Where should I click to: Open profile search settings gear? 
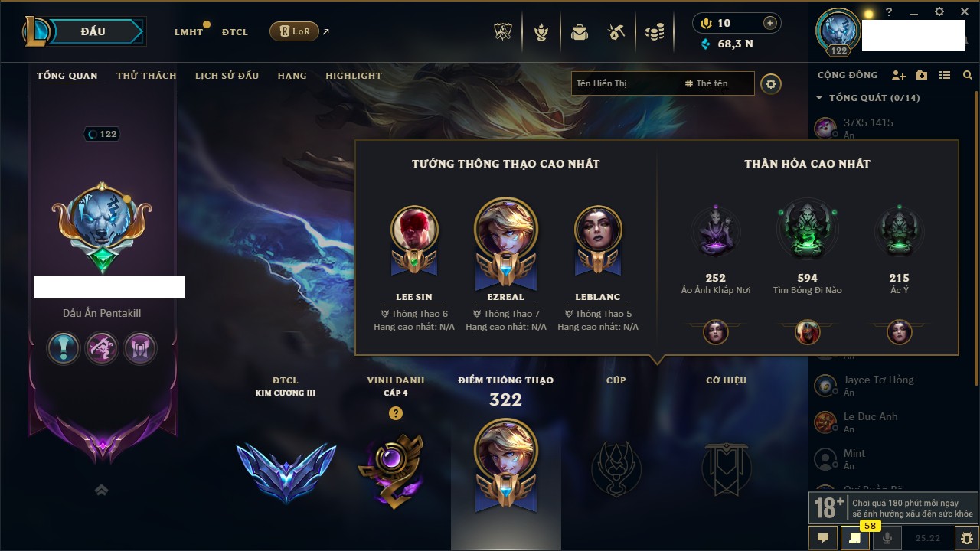[x=771, y=83]
